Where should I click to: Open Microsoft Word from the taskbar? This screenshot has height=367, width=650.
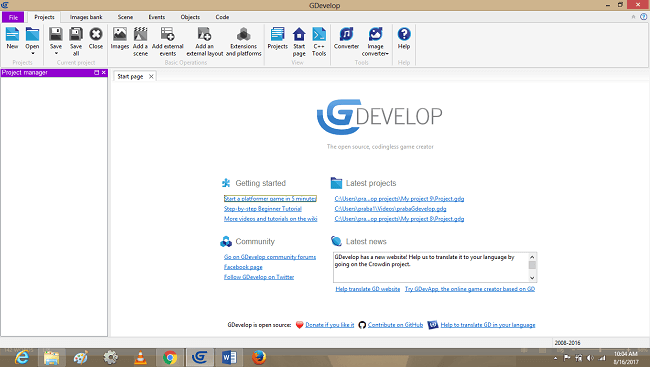[x=229, y=357]
